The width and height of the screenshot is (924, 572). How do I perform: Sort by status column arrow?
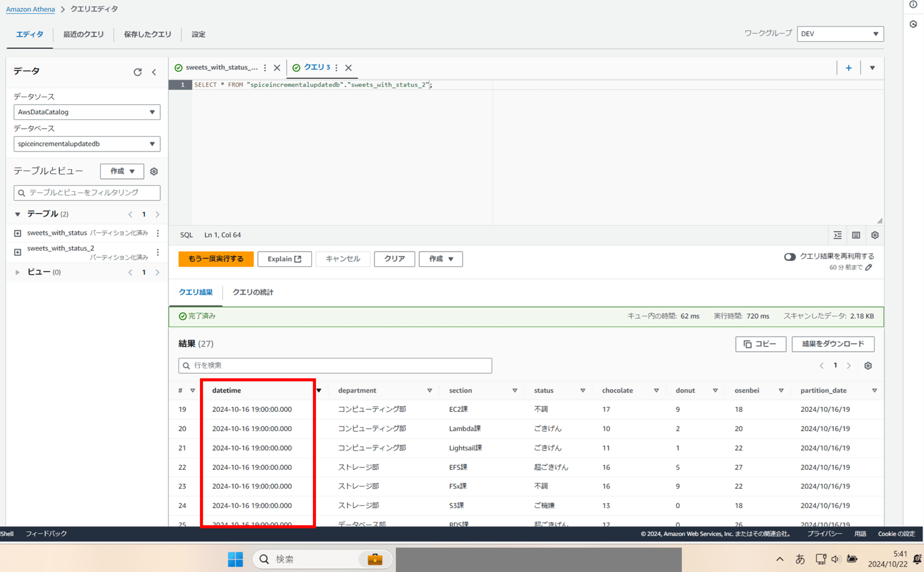pyautogui.click(x=583, y=391)
